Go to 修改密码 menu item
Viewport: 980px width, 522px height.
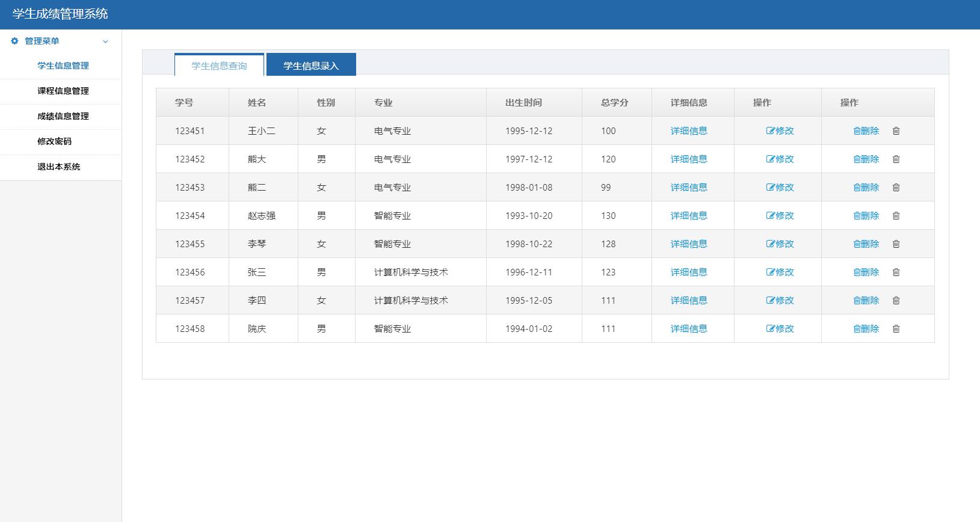tap(54, 141)
